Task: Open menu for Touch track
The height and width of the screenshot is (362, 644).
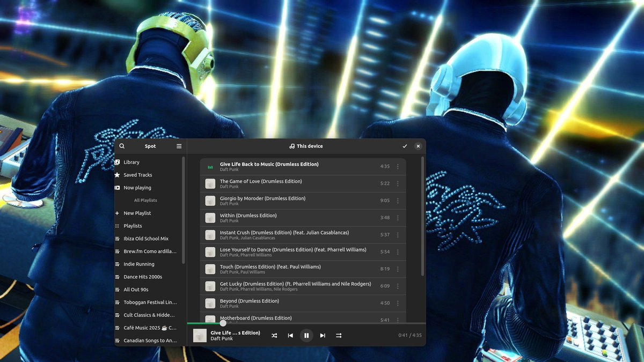Action: tap(398, 269)
